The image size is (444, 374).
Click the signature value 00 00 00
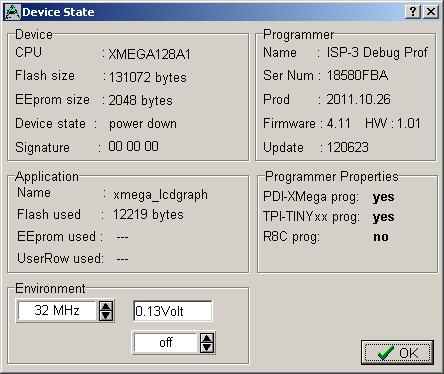[x=133, y=146]
